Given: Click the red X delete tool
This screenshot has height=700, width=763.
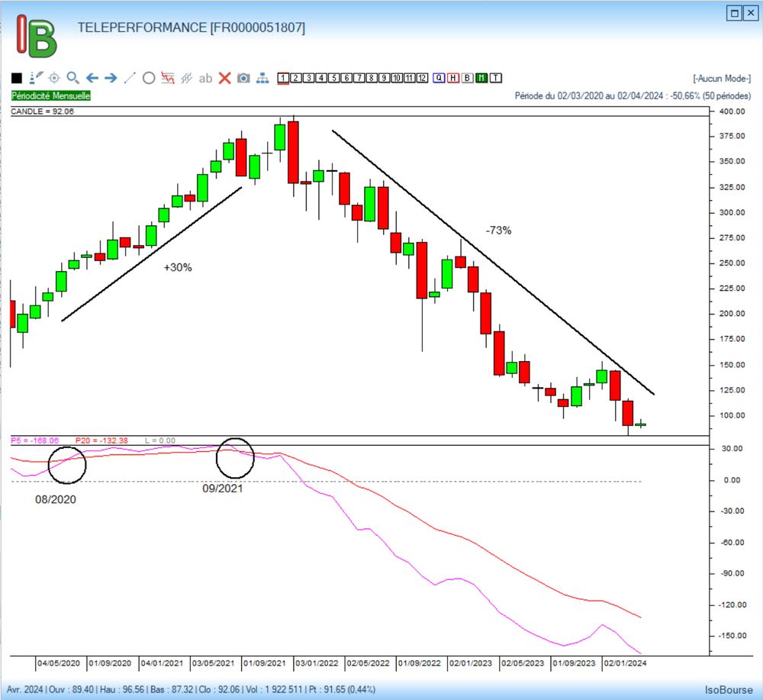Looking at the screenshot, I should [x=224, y=78].
